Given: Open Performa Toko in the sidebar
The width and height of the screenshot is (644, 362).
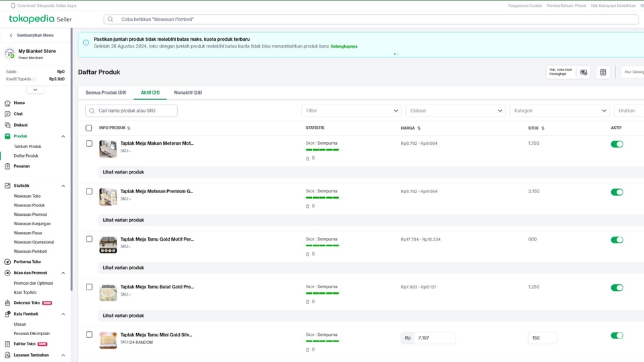Looking at the screenshot, I should point(27,261).
